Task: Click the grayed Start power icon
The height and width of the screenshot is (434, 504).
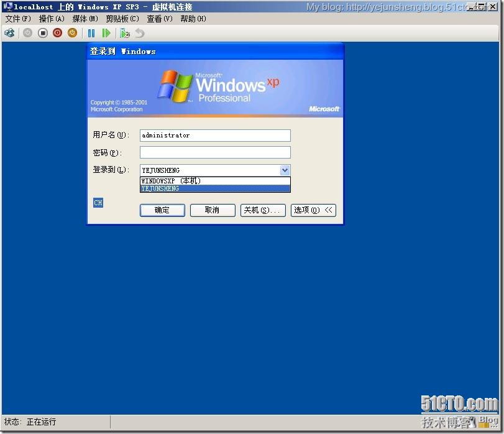Action: 27,33
